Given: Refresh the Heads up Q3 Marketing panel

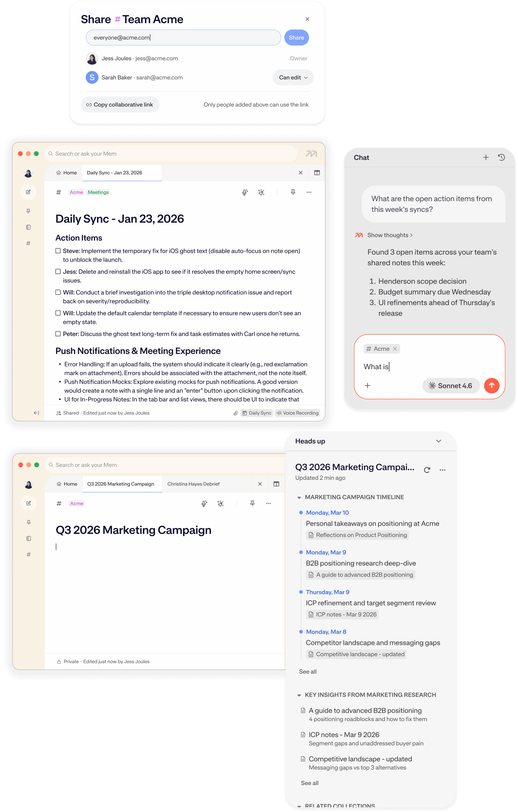Looking at the screenshot, I should pos(427,470).
